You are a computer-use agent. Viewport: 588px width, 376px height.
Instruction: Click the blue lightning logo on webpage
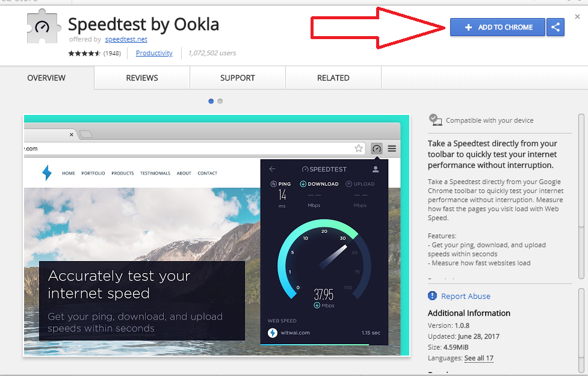click(47, 173)
